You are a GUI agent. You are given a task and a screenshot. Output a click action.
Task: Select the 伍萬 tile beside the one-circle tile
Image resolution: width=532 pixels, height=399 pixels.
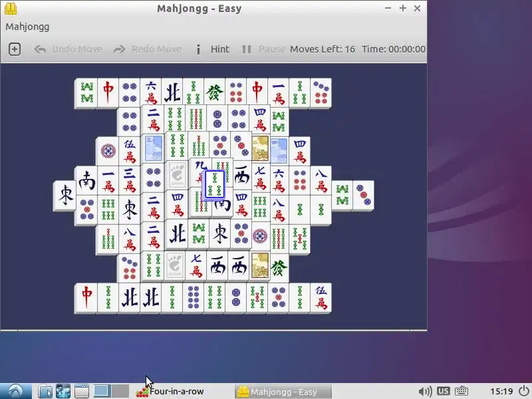[130, 152]
